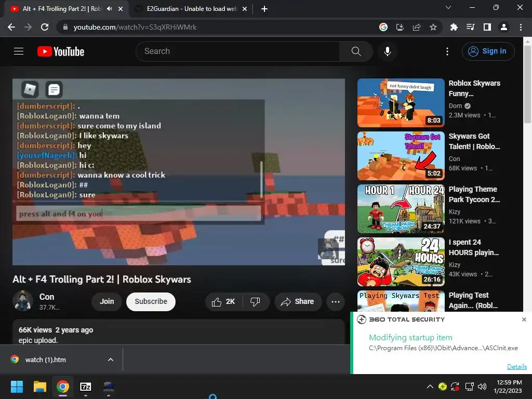Share the video
This screenshot has height=399, width=532.
298,302
